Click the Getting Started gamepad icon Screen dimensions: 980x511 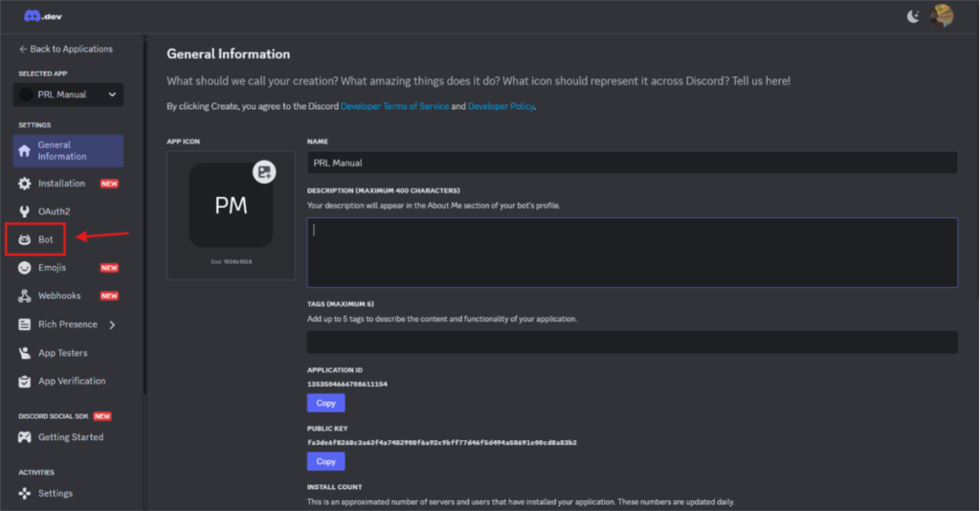click(24, 437)
